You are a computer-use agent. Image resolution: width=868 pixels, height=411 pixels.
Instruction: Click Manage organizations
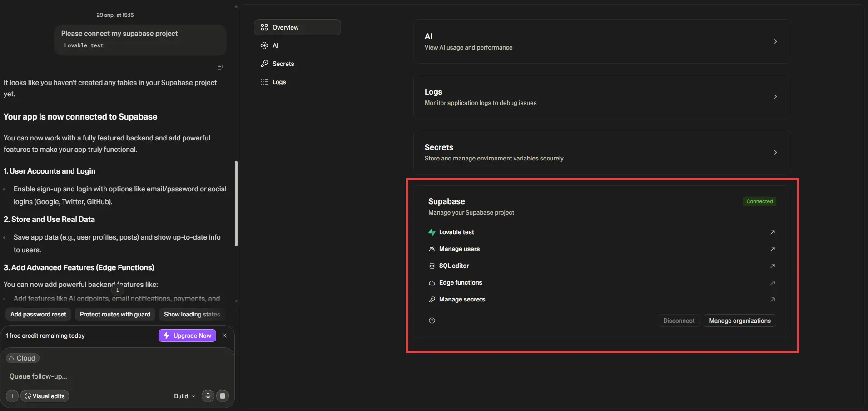coord(740,321)
